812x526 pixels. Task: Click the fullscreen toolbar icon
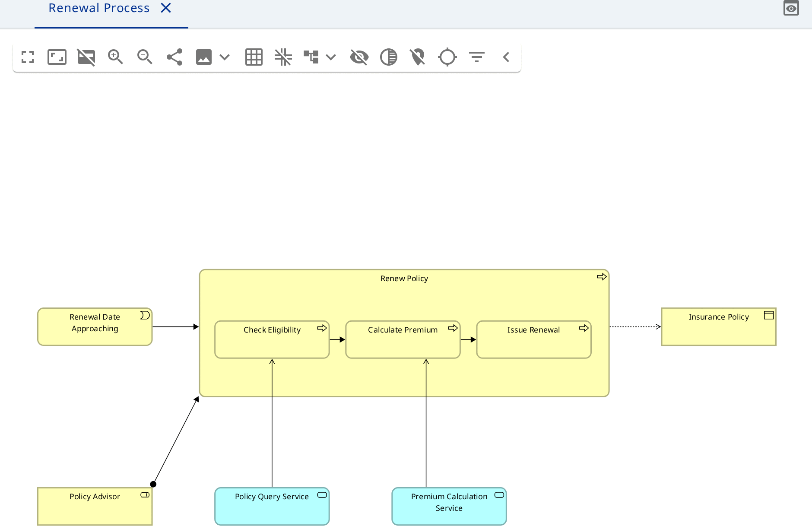point(28,57)
